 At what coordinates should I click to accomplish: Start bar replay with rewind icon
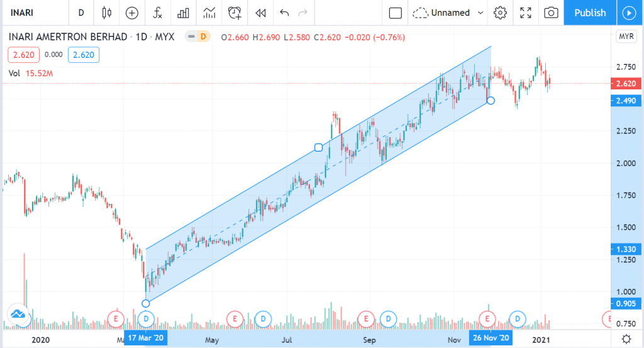260,13
